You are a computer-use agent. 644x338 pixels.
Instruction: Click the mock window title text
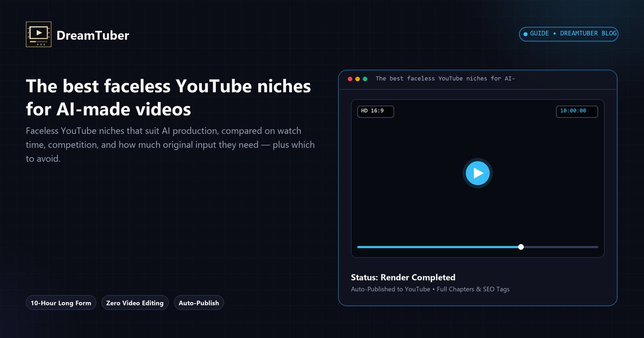pyautogui.click(x=445, y=79)
